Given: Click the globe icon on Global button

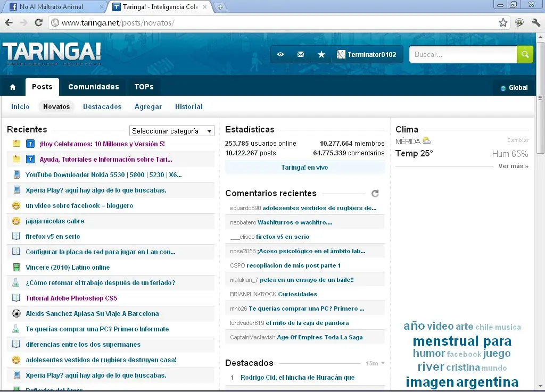Looking at the screenshot, I should [503, 88].
